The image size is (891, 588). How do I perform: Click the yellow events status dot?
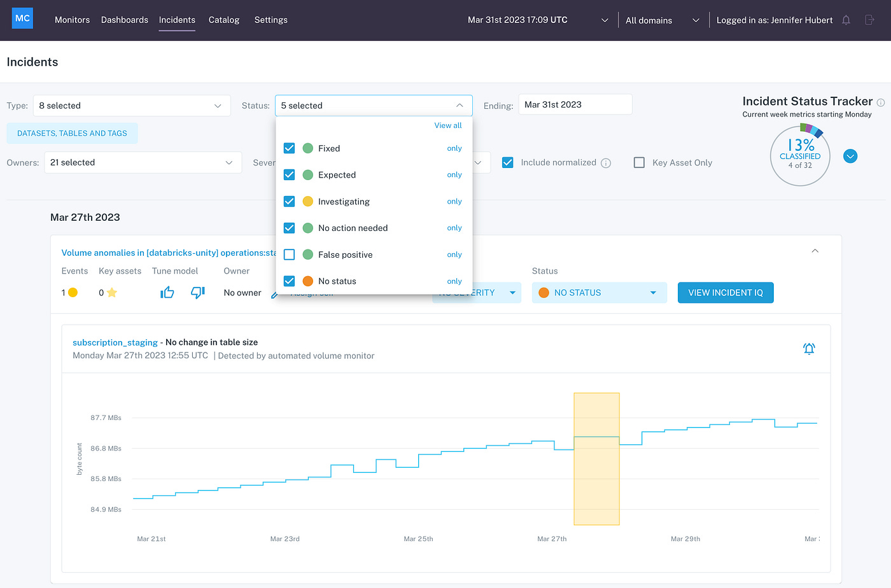[73, 293]
